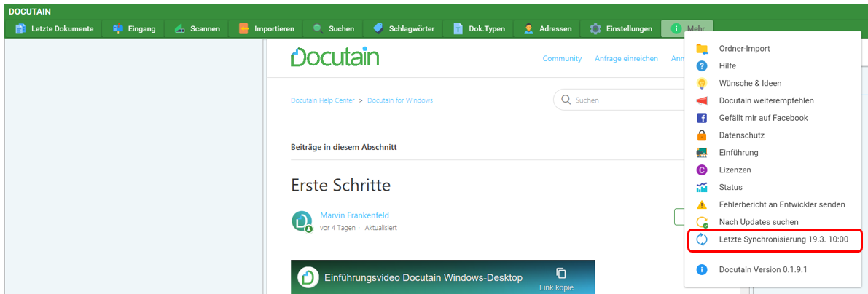Image resolution: width=868 pixels, height=294 pixels.
Task: Open Datenschutz from the menu
Action: click(x=773, y=135)
